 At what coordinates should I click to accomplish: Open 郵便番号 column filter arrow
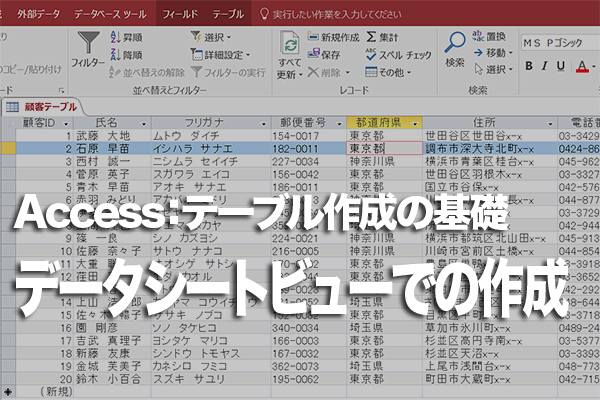click(x=339, y=124)
